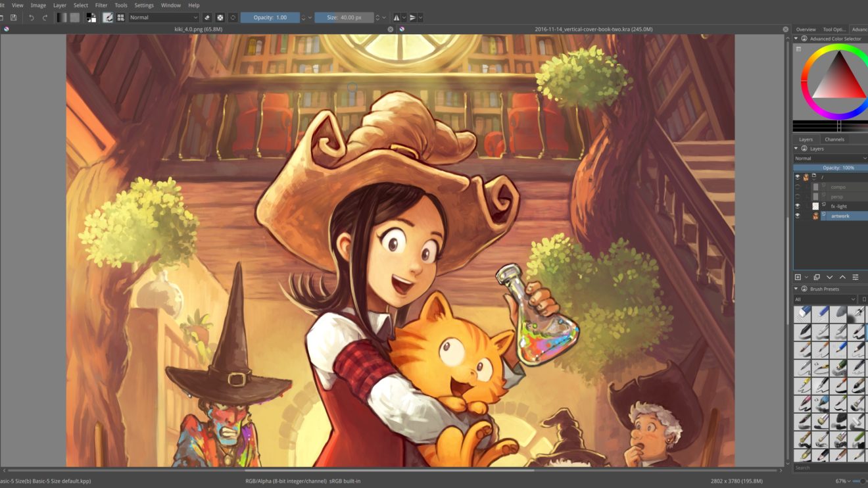Open the View menu
The image size is (868, 488).
[18, 5]
